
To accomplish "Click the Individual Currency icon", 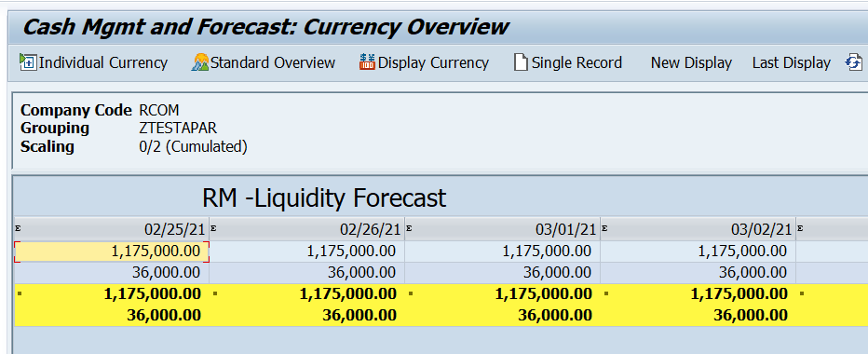I will [x=27, y=62].
